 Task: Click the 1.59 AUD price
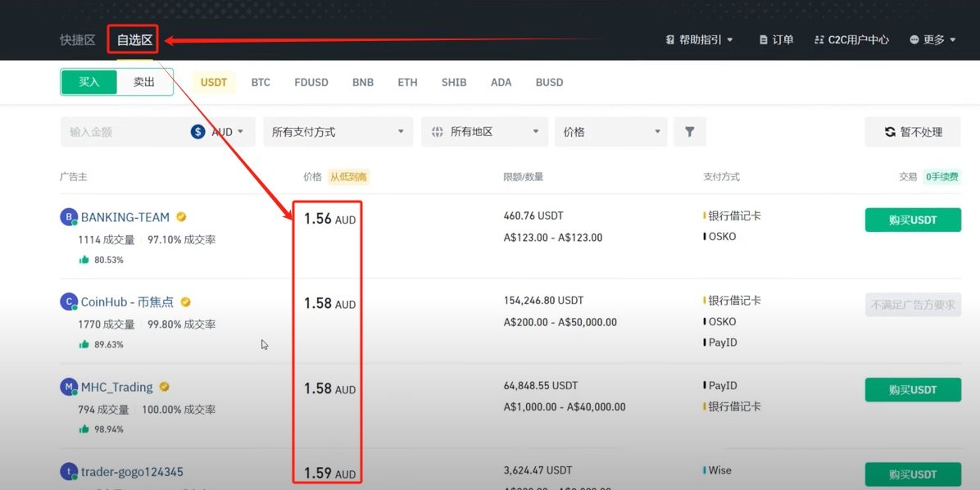(x=329, y=473)
